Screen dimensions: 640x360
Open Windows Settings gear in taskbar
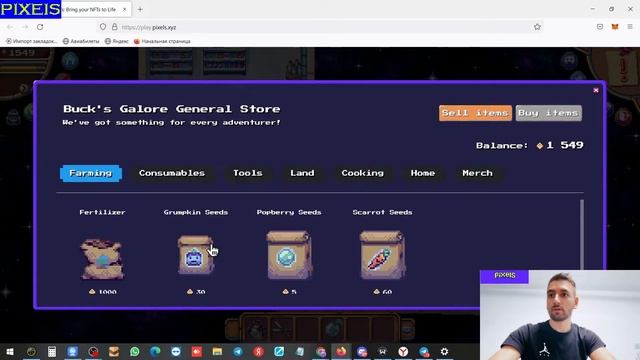point(444,351)
